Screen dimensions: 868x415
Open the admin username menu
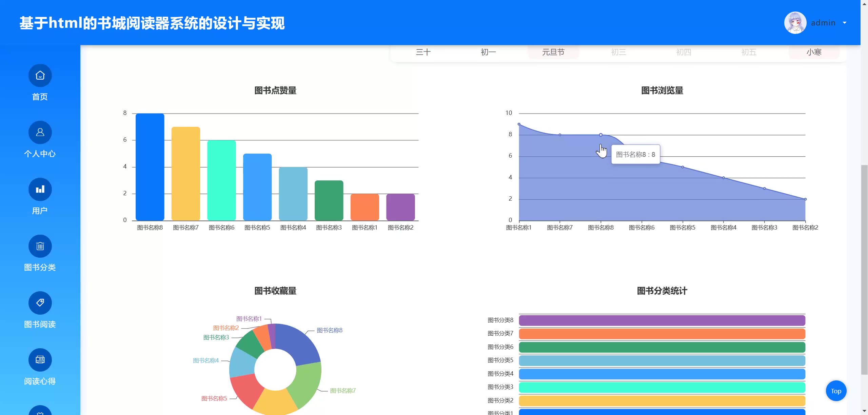[x=823, y=23]
